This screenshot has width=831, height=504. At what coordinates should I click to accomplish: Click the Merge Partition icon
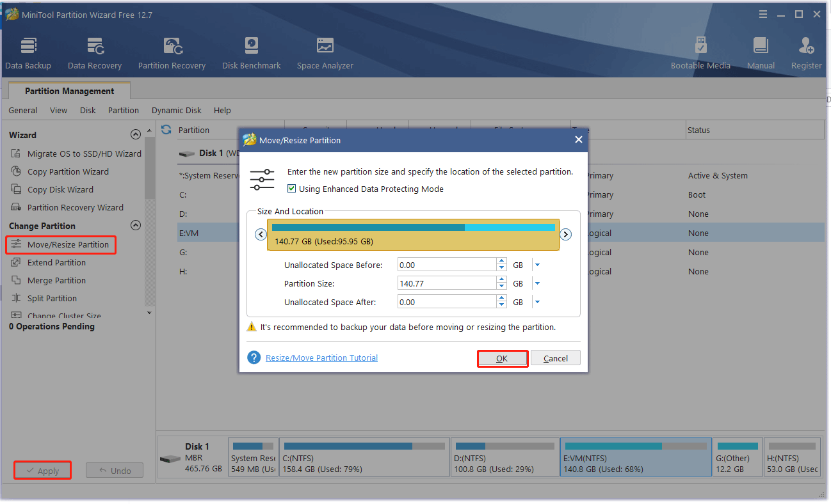(16, 280)
